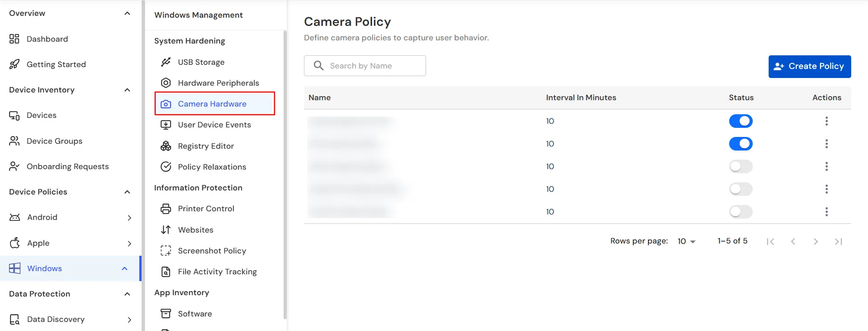Click the Interval In Minutes column header

581,97
